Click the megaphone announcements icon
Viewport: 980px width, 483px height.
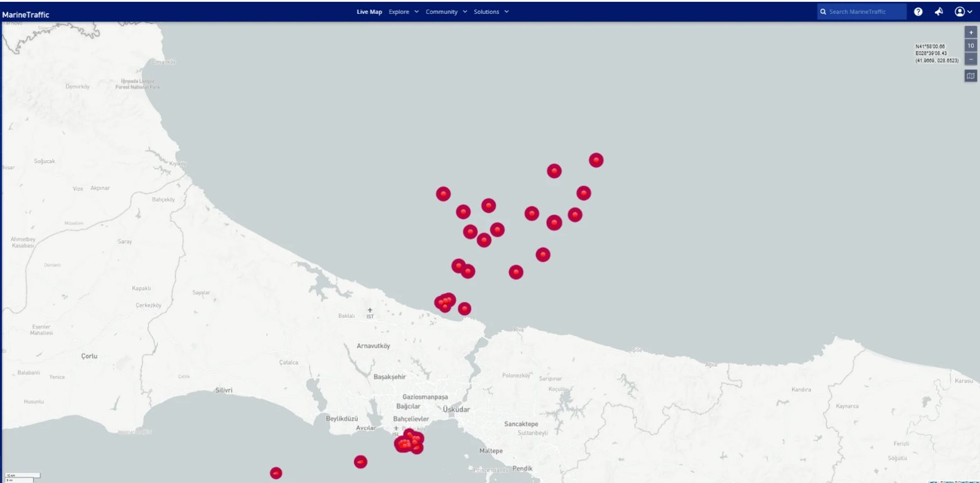pos(939,12)
